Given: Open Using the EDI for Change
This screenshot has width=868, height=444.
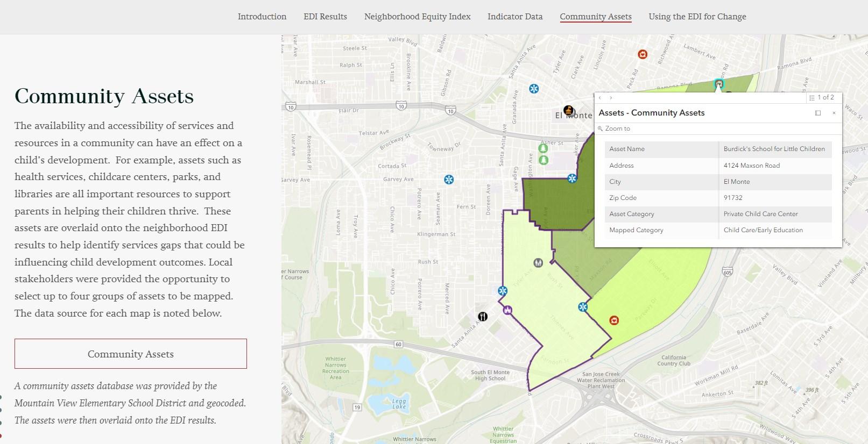Looking at the screenshot, I should coord(697,17).
